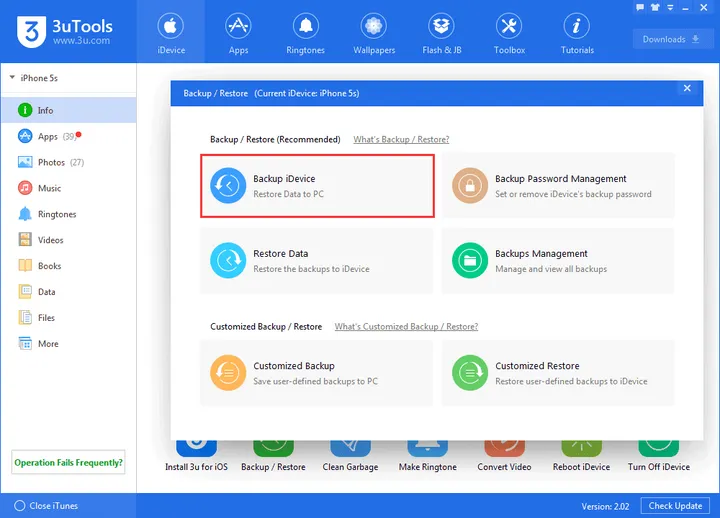Viewport: 720px width, 518px height.
Task: Open the What's Backup / Restore link
Action: [401, 140]
